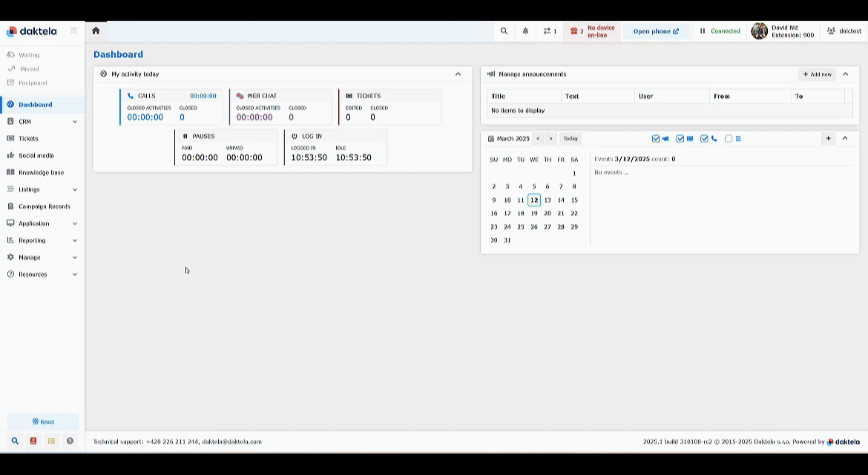Click the hamburger icon to collapse the sidebar
The width and height of the screenshot is (868, 475).
tap(73, 31)
